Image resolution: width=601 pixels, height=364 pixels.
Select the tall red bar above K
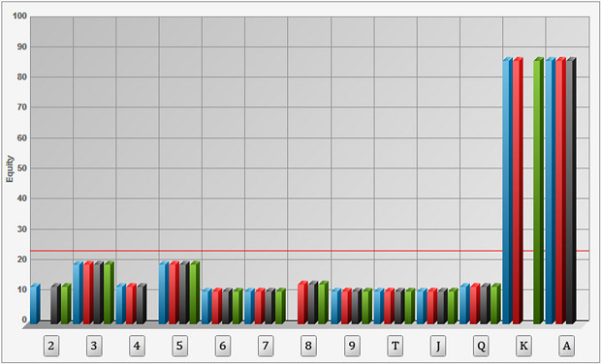(x=519, y=191)
